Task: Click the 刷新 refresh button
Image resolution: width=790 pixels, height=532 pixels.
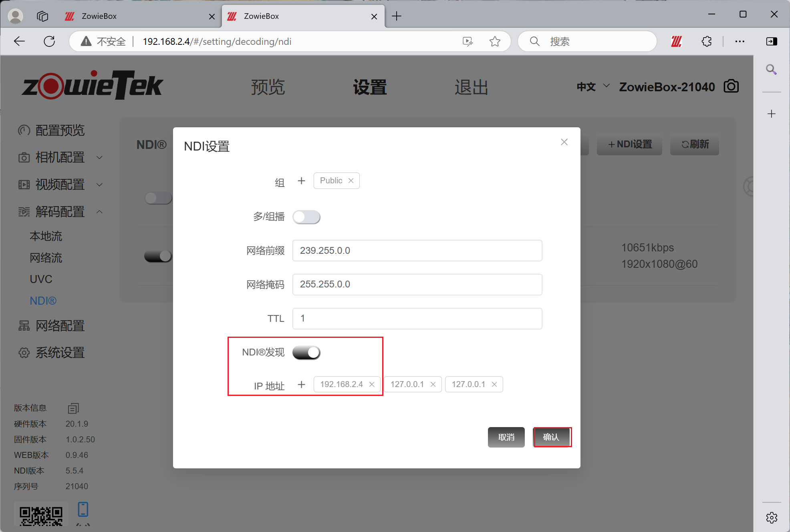Action: tap(695, 145)
